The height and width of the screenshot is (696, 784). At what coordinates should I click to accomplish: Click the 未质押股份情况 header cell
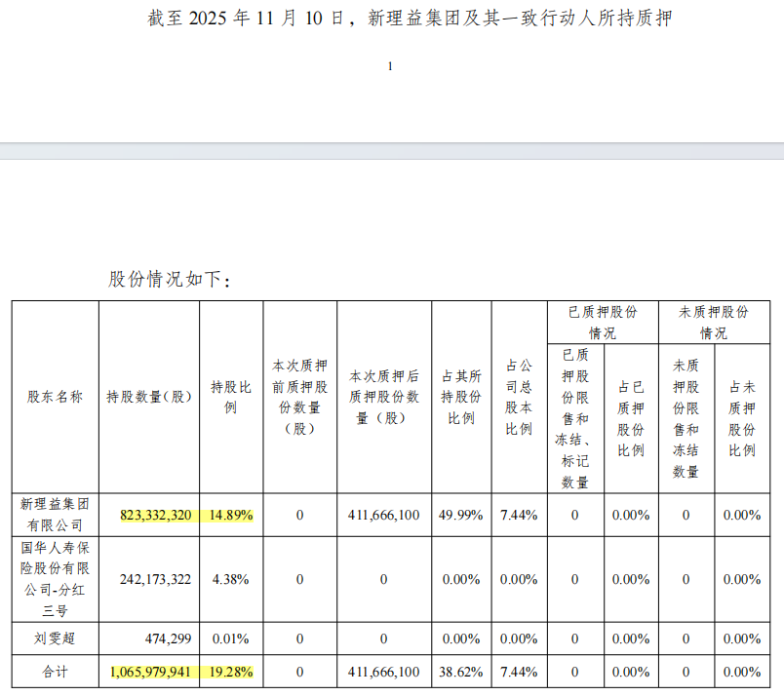click(x=714, y=323)
